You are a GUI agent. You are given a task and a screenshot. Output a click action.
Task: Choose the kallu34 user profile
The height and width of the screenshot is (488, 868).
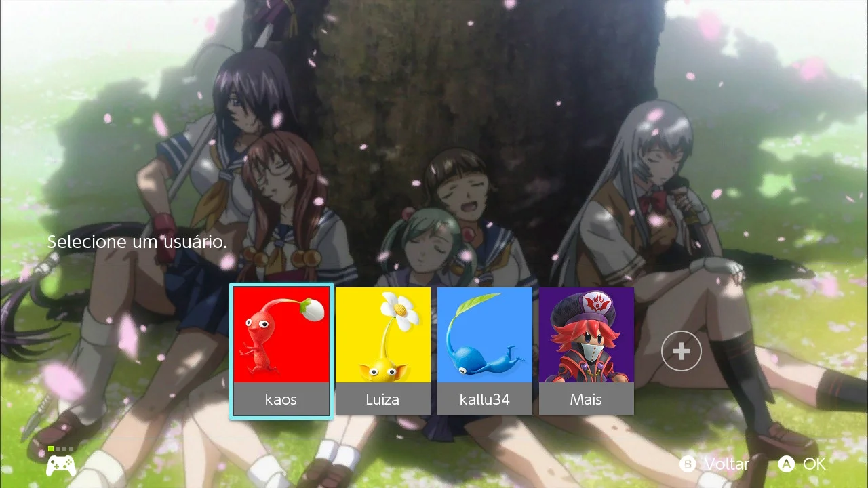[x=485, y=351]
